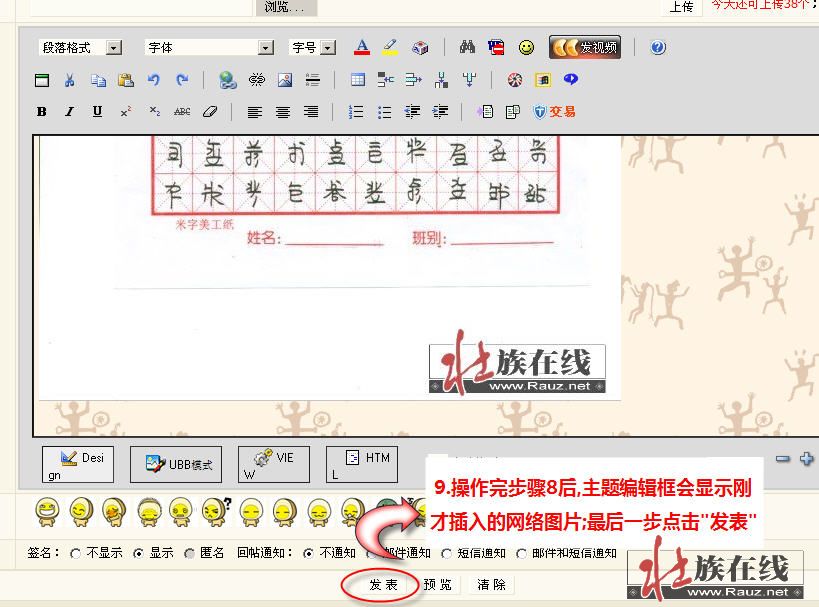Open the find binoculars tool
Screen dimensions: 819x607
point(467,47)
